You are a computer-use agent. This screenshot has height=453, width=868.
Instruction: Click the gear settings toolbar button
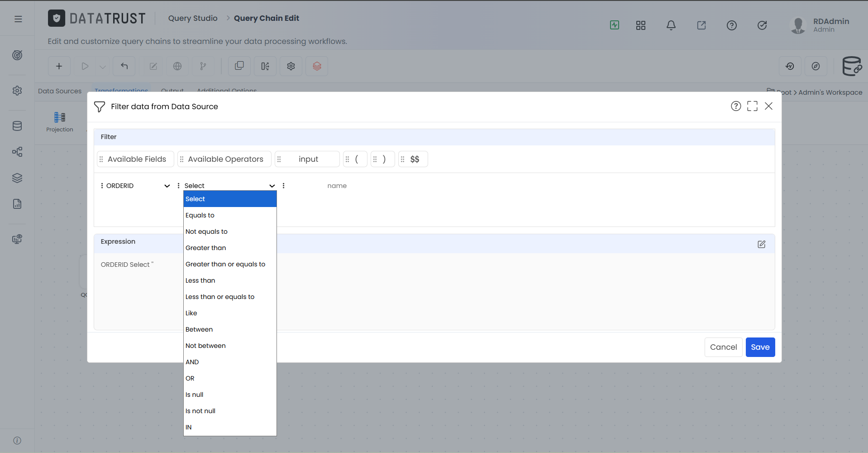291,66
